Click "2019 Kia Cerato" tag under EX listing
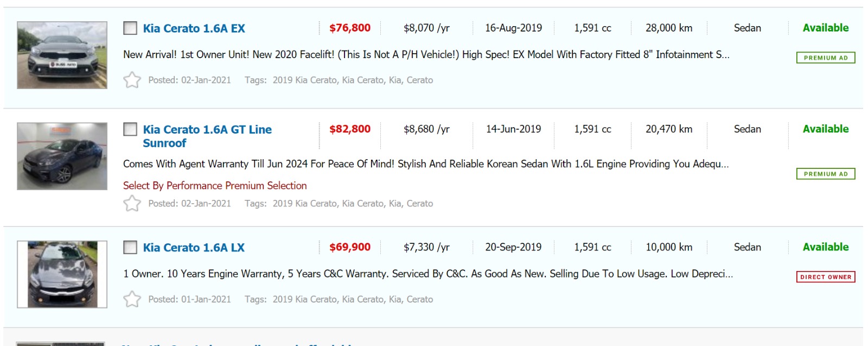 click(x=304, y=80)
